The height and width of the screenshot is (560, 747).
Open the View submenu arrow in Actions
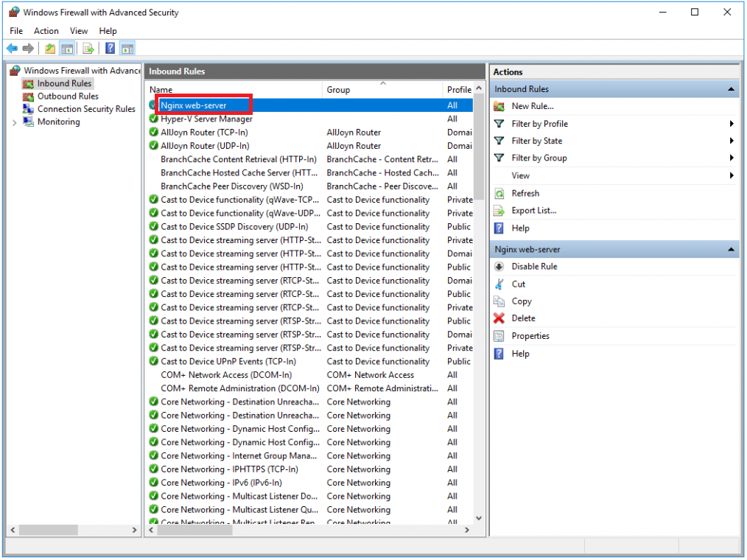coord(732,176)
